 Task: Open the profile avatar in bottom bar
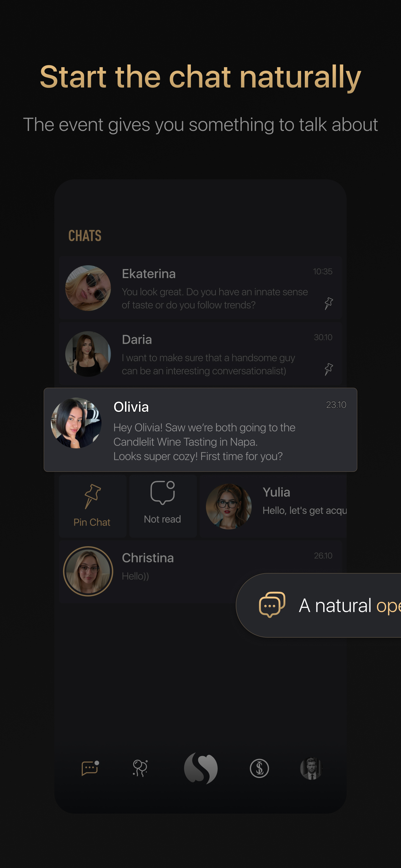point(311,768)
